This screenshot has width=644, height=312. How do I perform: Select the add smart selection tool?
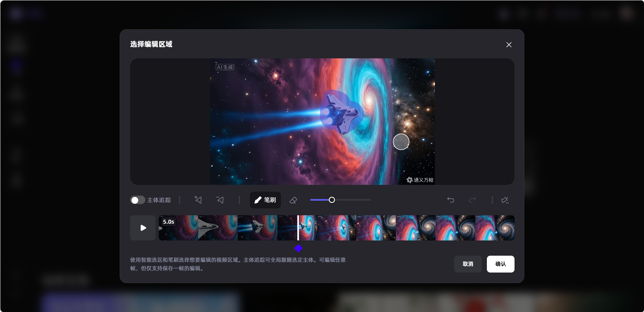pyautogui.click(x=198, y=200)
